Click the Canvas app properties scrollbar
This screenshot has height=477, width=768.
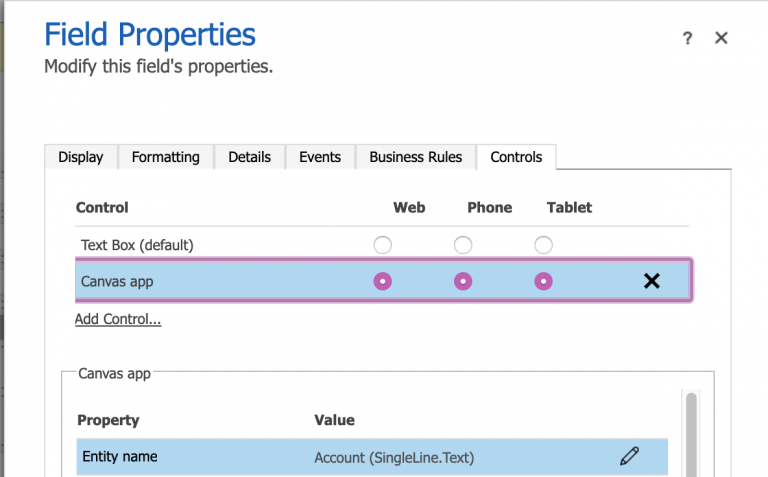click(x=691, y=430)
